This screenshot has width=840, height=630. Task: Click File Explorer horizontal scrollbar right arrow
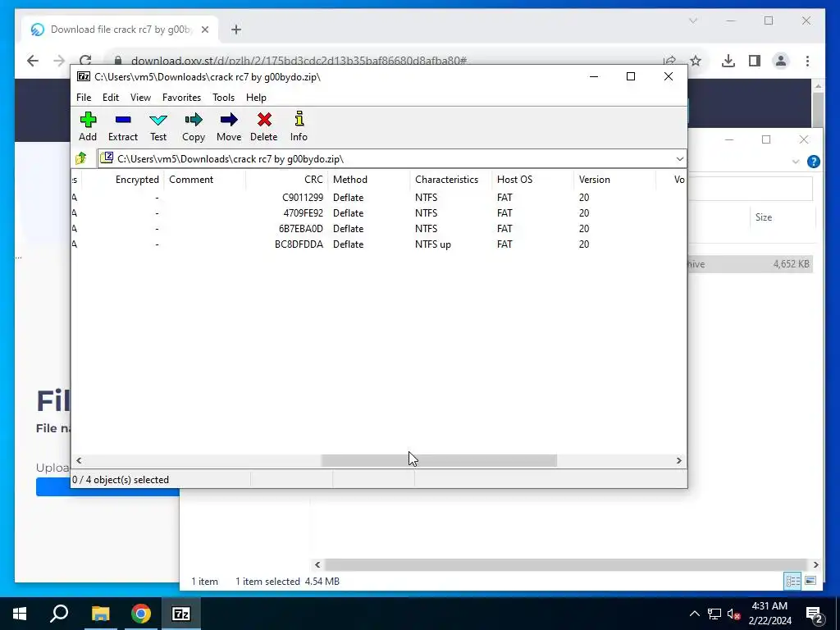(x=815, y=564)
